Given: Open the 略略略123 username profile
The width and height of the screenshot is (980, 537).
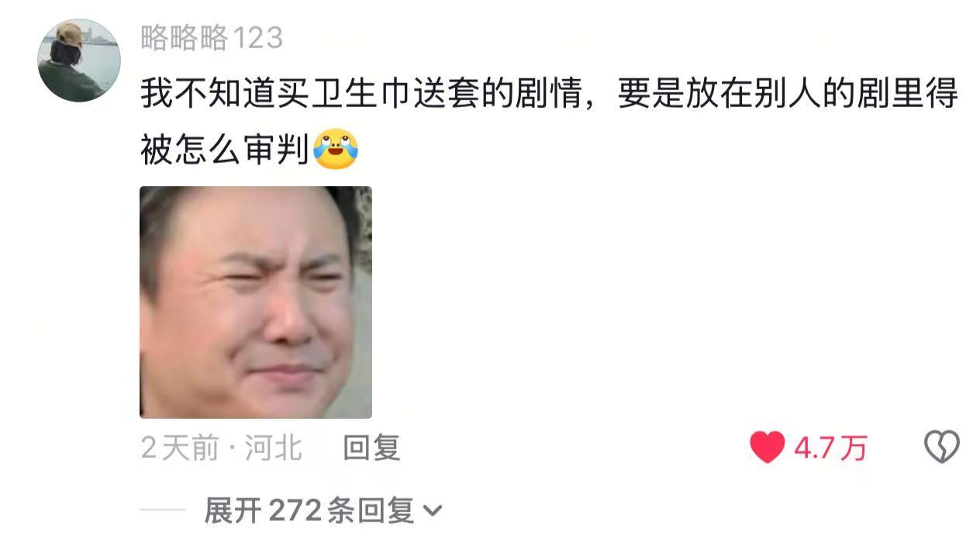Looking at the screenshot, I should [x=212, y=37].
